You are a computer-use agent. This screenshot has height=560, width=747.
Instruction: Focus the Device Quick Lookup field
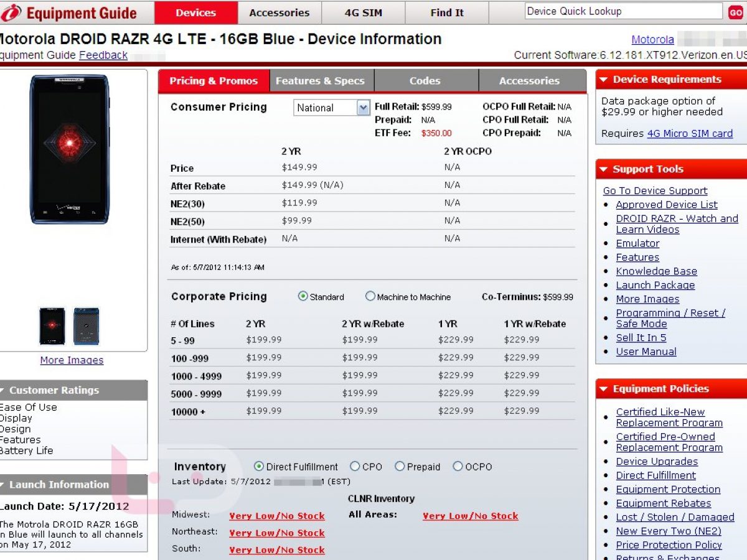point(622,11)
